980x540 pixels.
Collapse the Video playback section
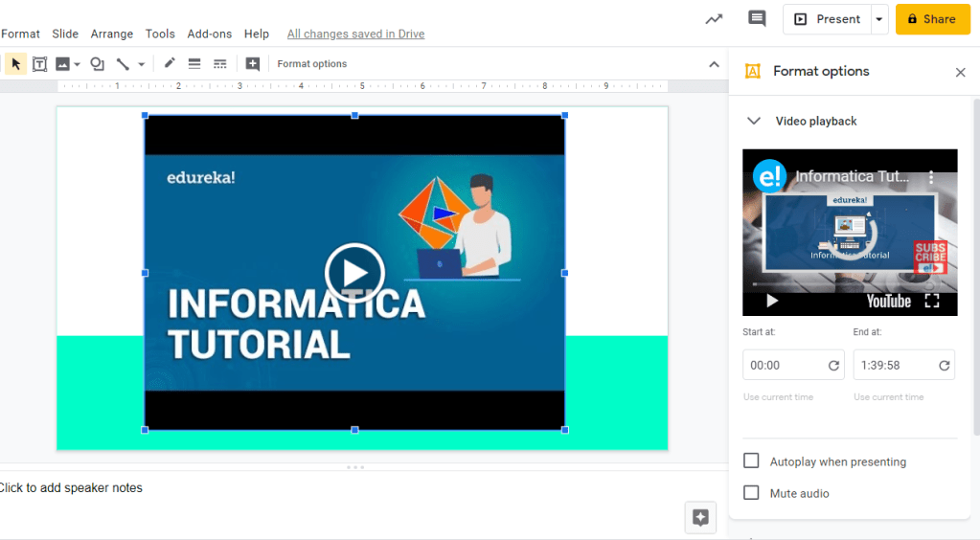(754, 122)
